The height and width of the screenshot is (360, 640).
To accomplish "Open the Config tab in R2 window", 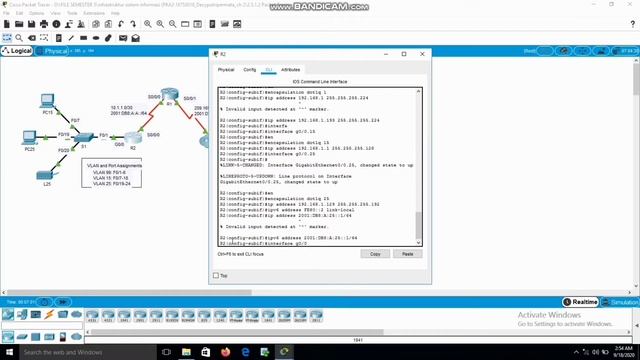I will [250, 70].
